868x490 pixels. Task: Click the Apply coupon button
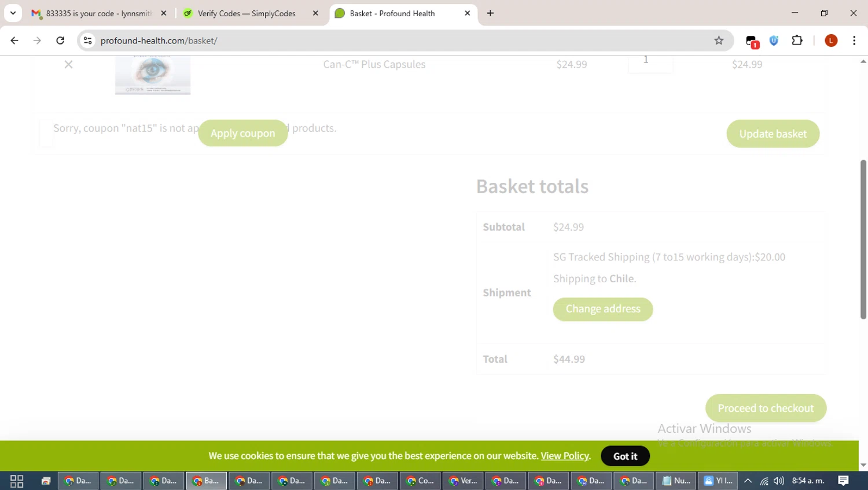[x=243, y=133]
